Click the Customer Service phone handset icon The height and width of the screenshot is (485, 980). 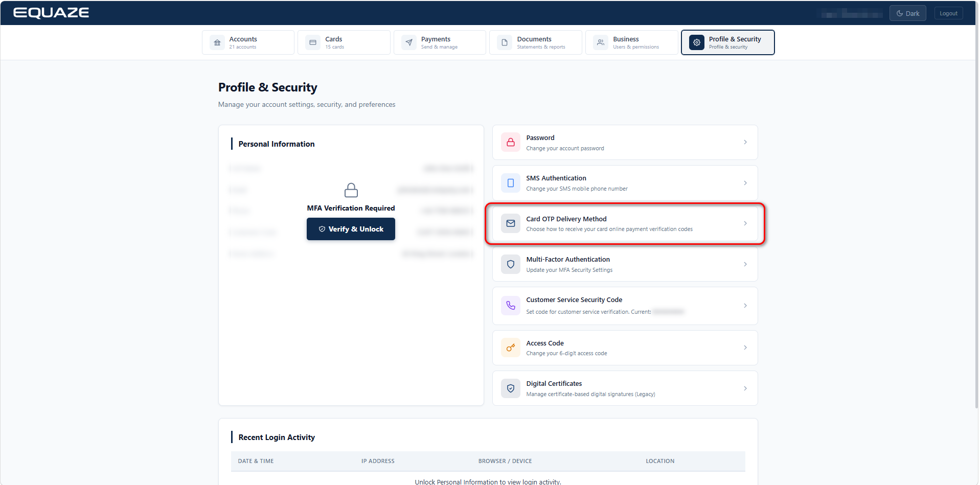pyautogui.click(x=511, y=306)
